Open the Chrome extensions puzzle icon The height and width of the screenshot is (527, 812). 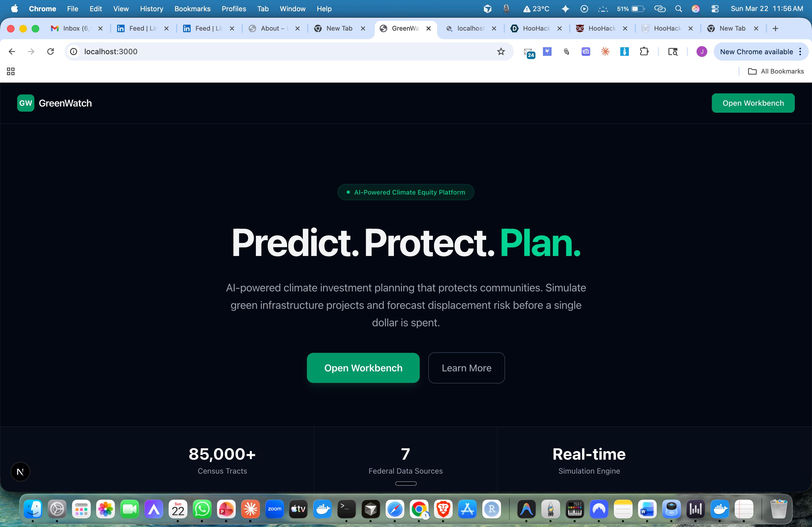pos(644,52)
